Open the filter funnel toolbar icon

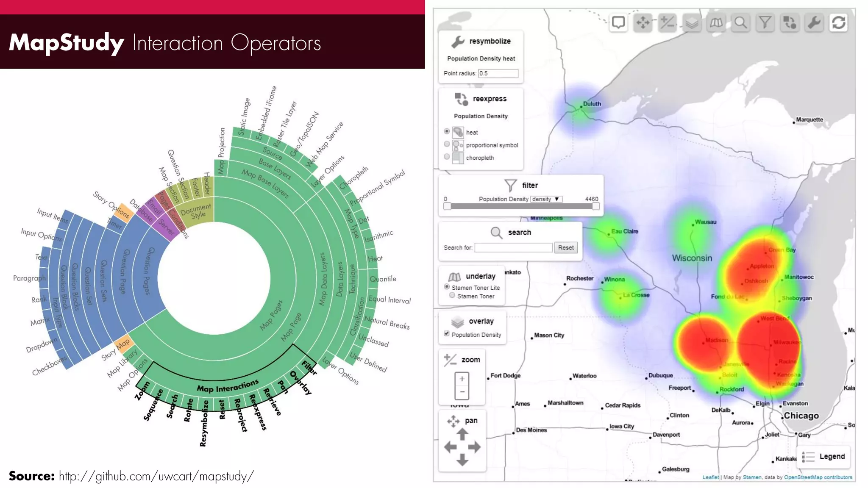765,22
